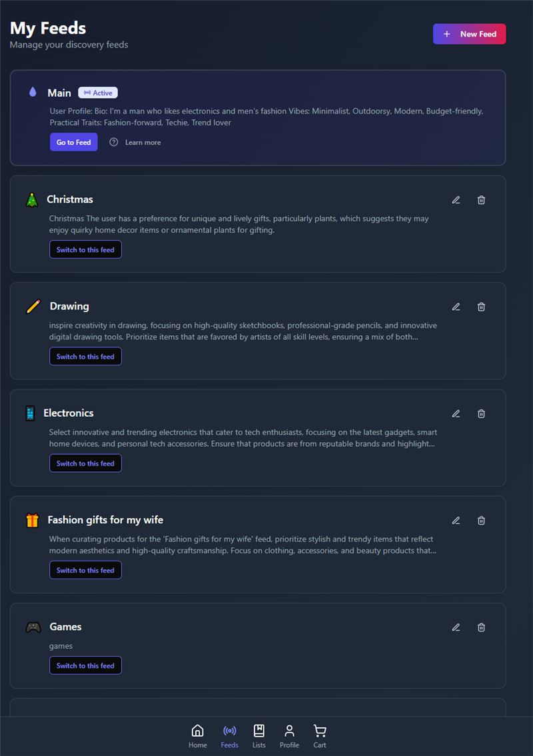The width and height of the screenshot is (533, 756).
Task: Delete the Christmas feed using trash icon
Action: click(x=481, y=200)
